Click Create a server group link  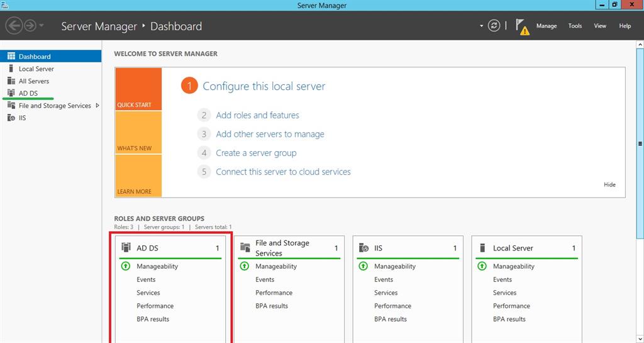coord(257,153)
